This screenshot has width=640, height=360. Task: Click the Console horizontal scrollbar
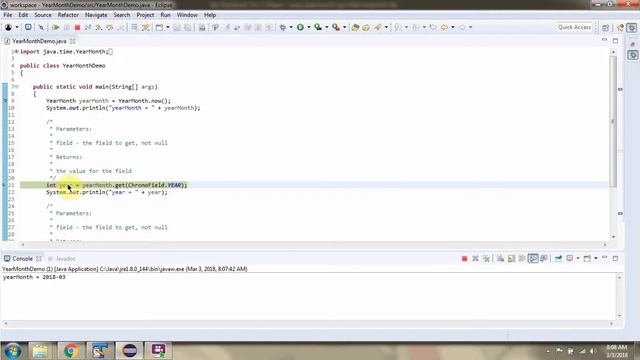click(x=309, y=324)
